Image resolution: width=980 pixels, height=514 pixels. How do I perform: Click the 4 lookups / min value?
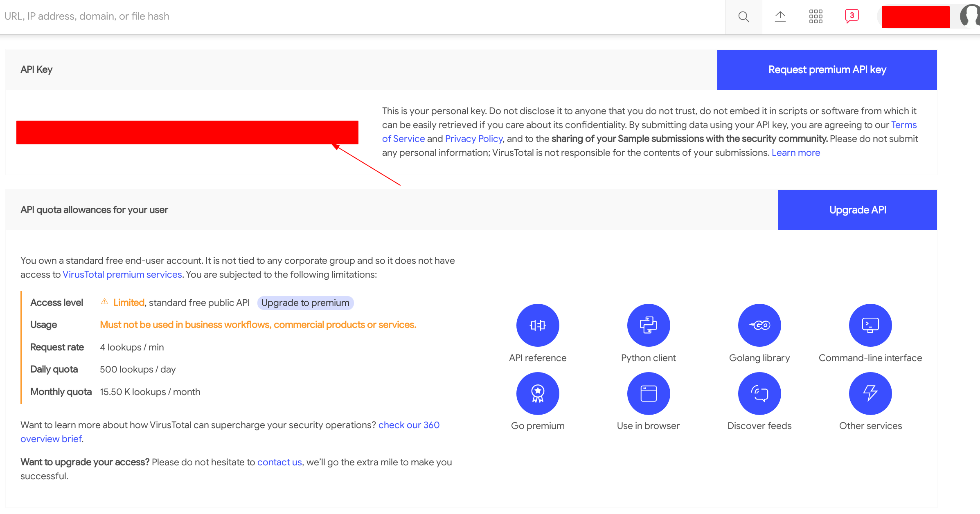[x=132, y=347]
